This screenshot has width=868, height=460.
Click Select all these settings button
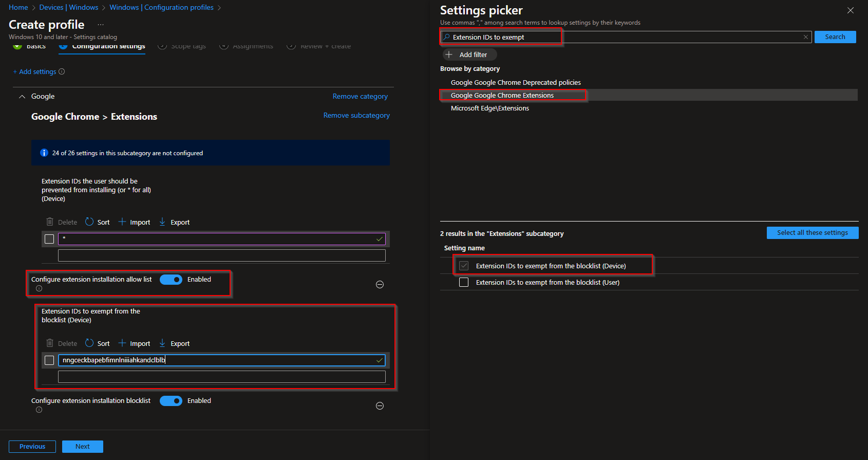click(x=813, y=233)
